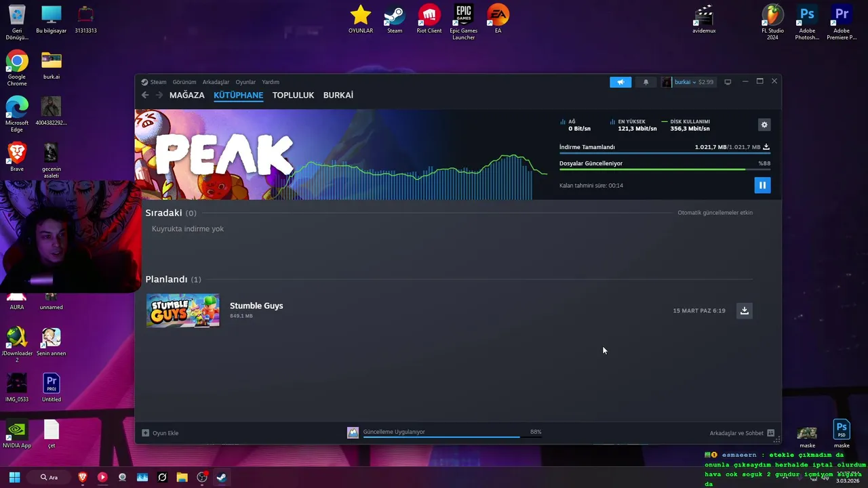
Task: Open Microsoft Edge desktop shortcut
Action: 17,115
